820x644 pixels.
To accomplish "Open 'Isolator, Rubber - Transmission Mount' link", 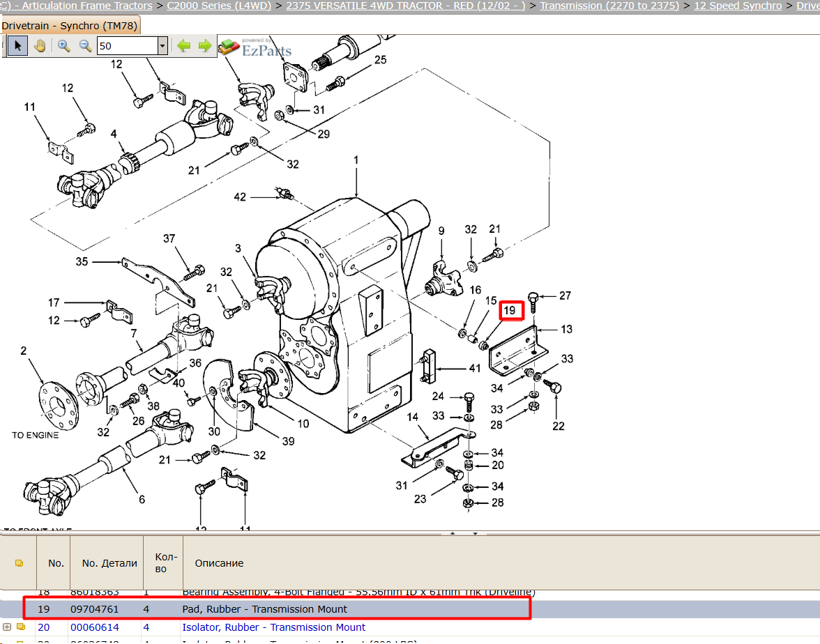I will (x=274, y=627).
